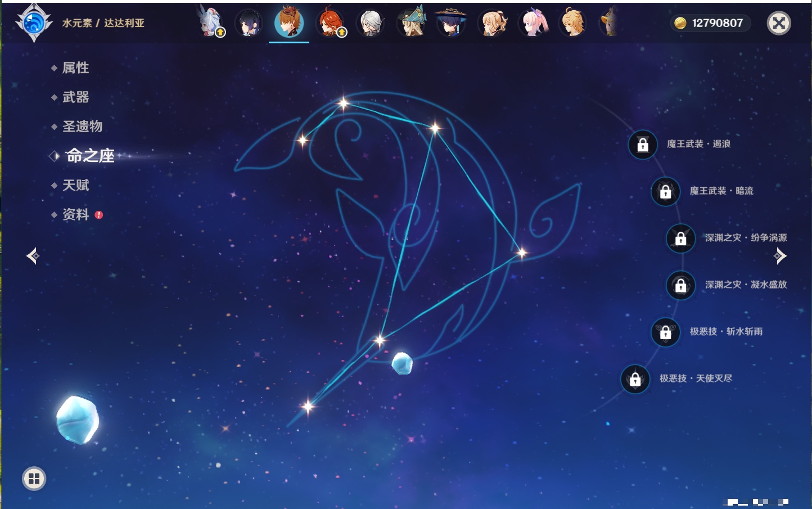Viewport: 812px width, 509px height.
Task: Click the locked 魔王武装·遏浪 constellation icon
Action: (643, 145)
